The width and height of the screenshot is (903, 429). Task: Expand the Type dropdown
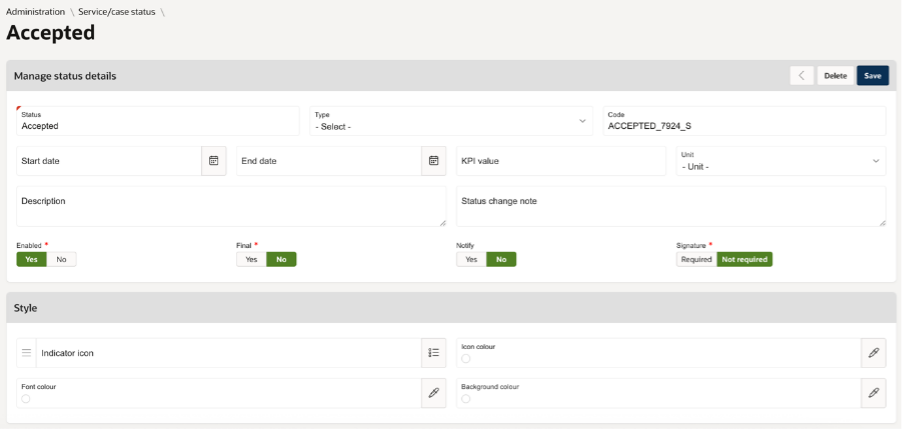(x=450, y=122)
